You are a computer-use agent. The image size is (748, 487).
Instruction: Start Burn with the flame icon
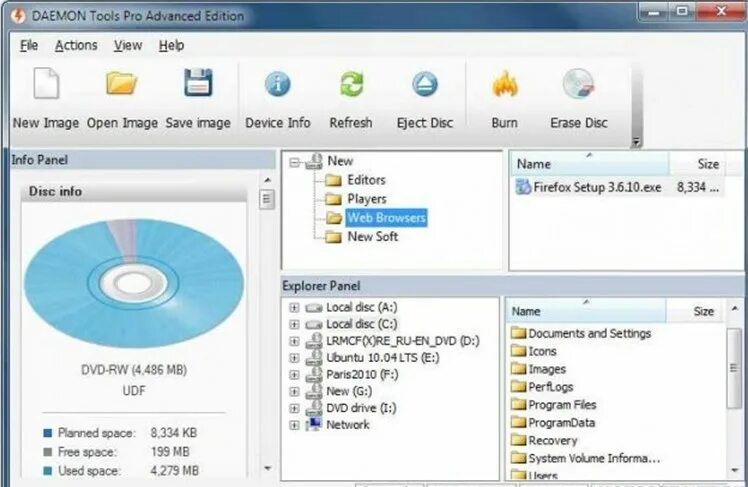coord(504,84)
